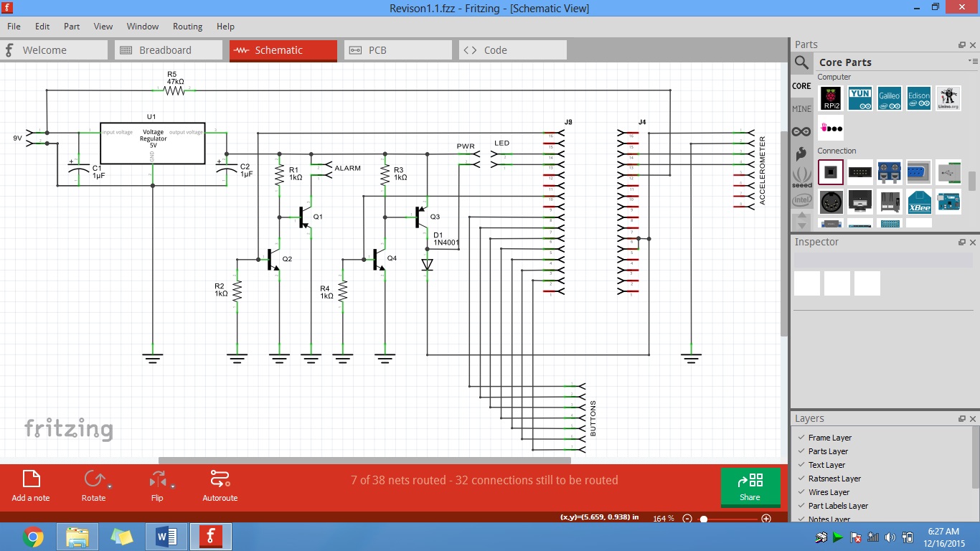Open the Core Parts bin options menu

(972, 62)
